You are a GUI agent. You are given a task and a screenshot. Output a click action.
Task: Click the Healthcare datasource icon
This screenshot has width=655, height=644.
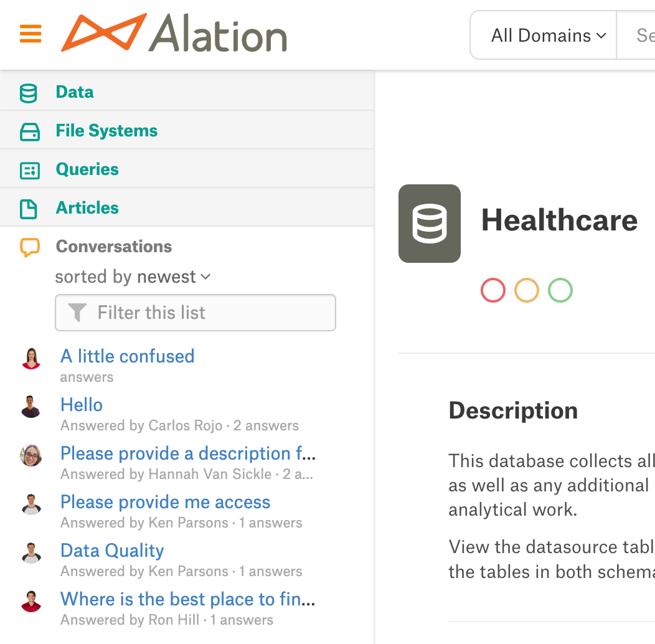(x=430, y=224)
